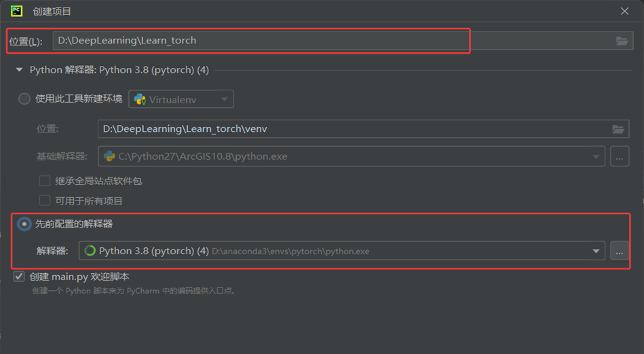Image resolution: width=644 pixels, height=354 pixels.
Task: Select the previously configured interpreter radio button
Action: click(x=24, y=224)
